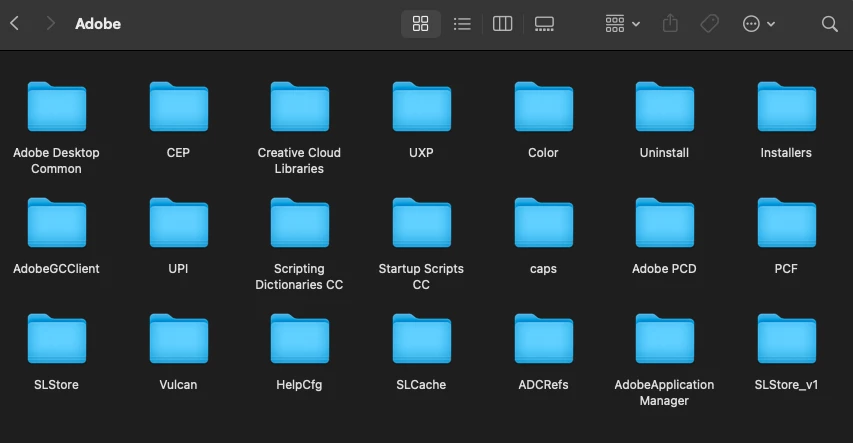
Task: Select the SLStore folder icon
Action: [57, 339]
